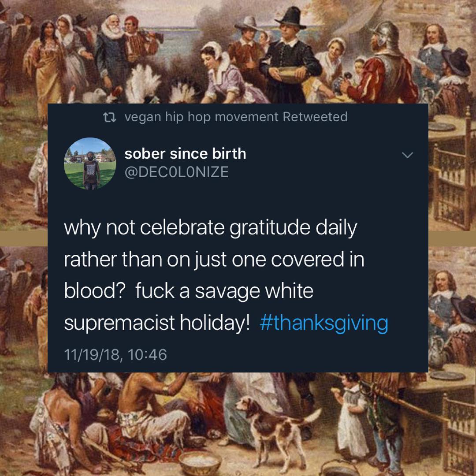Open the tweet options chevron
This screenshot has width=476, height=476.
point(407,154)
